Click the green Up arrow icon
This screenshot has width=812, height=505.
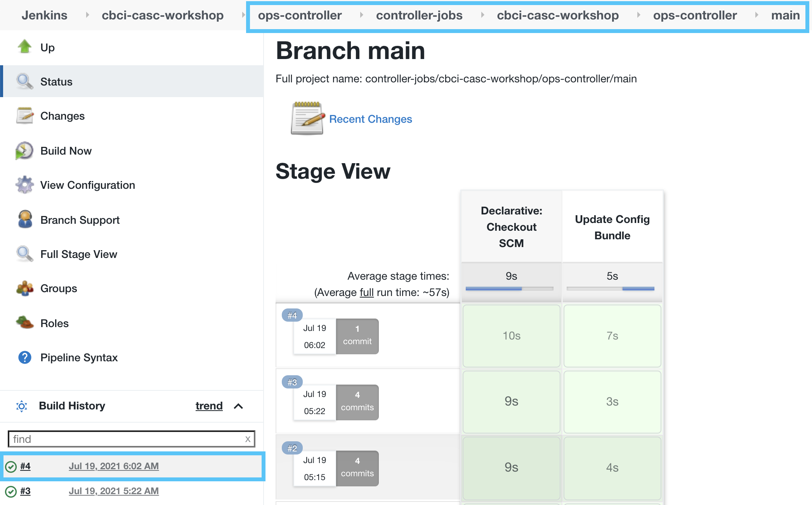click(24, 47)
